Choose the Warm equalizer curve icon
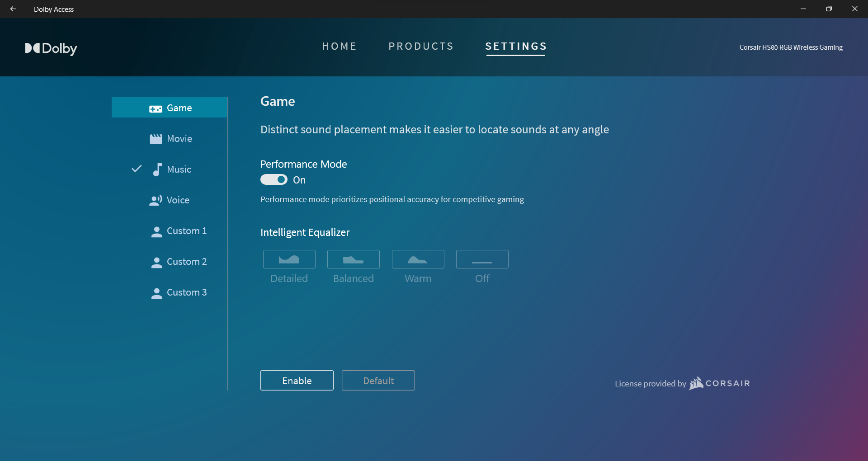 [x=418, y=259]
